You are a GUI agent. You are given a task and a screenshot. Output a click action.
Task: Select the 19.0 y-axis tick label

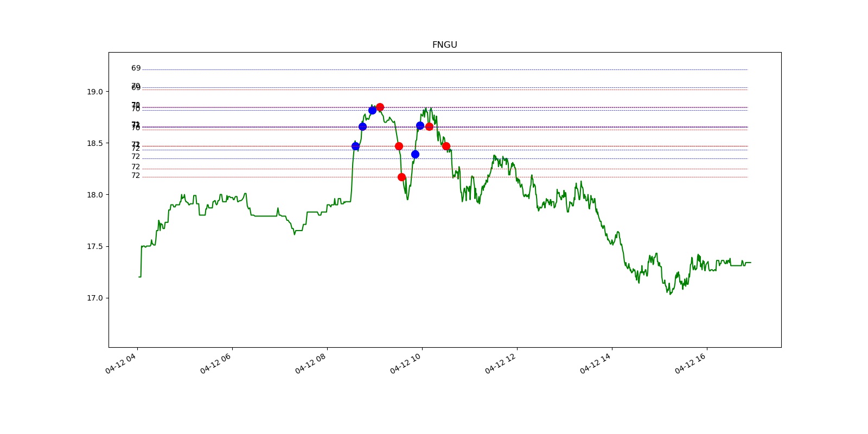(94, 92)
